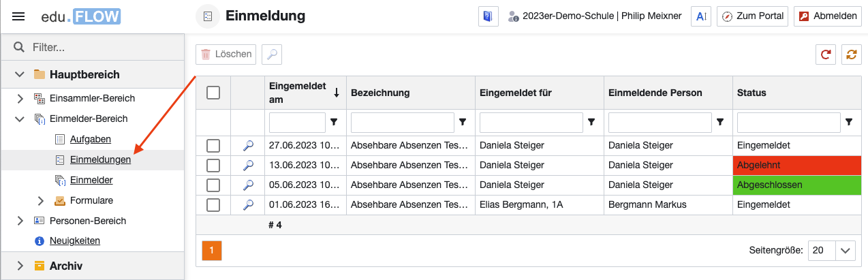Click the font size 'A' icon
This screenshot has width=868, height=280.
(x=700, y=16)
